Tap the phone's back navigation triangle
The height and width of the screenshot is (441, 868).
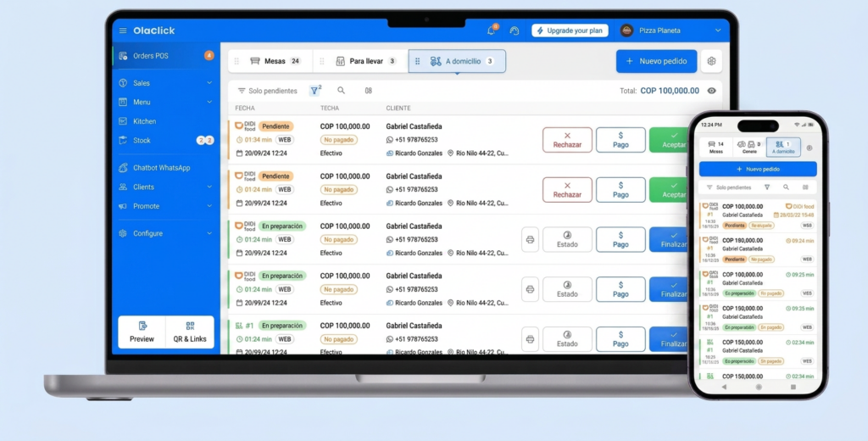pos(724,388)
